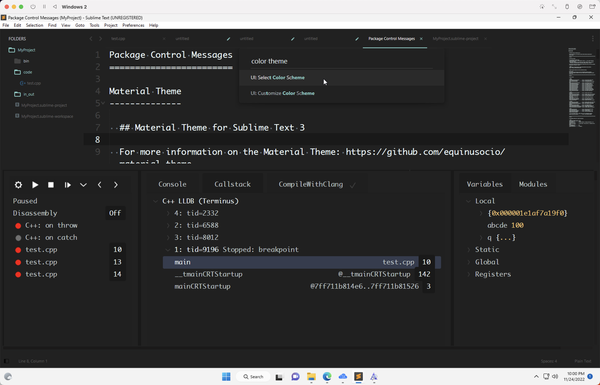This screenshot has height=385, width=600.
Task: Click the Sublime Text taskbar icon
Action: [x=358, y=377]
